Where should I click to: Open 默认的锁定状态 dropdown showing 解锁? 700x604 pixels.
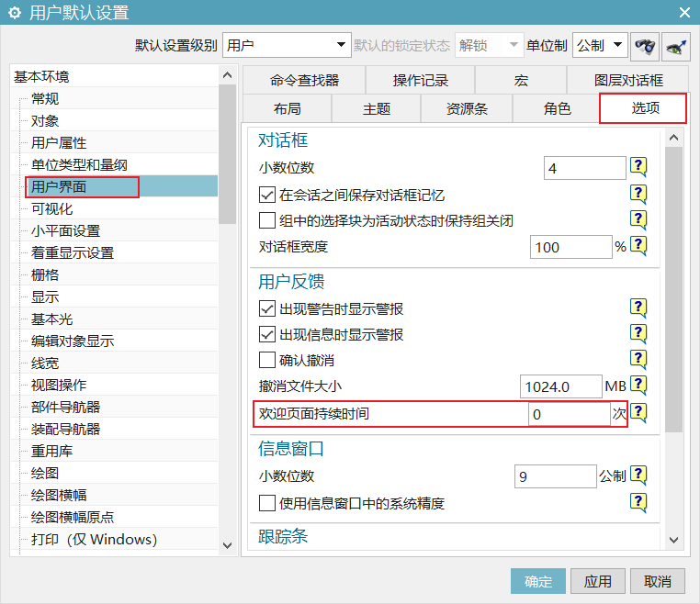[489, 45]
